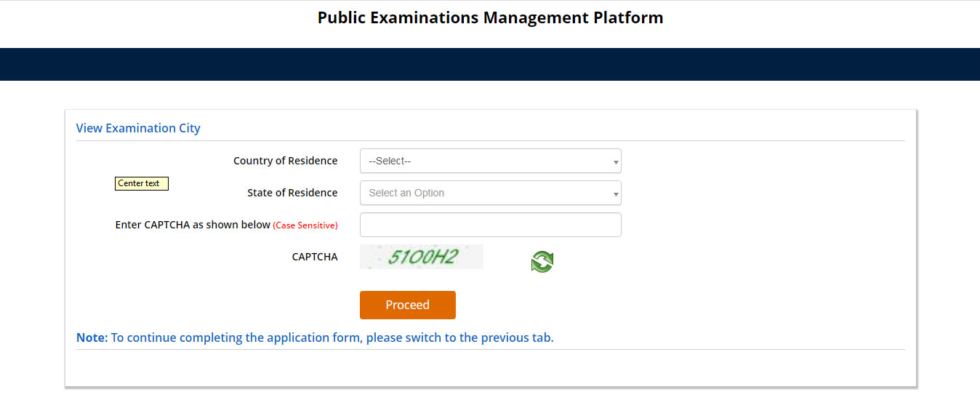Image resolution: width=980 pixels, height=416 pixels.
Task: Focus the CAPTCHA text input field
Action: point(490,225)
